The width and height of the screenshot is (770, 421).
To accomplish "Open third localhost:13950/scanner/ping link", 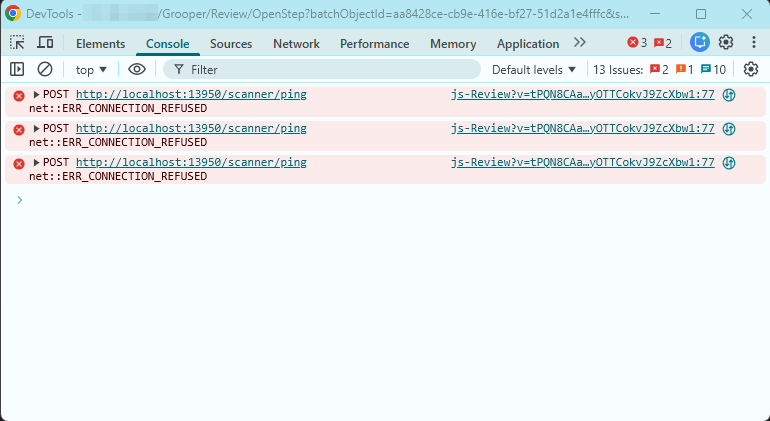I will [191, 162].
